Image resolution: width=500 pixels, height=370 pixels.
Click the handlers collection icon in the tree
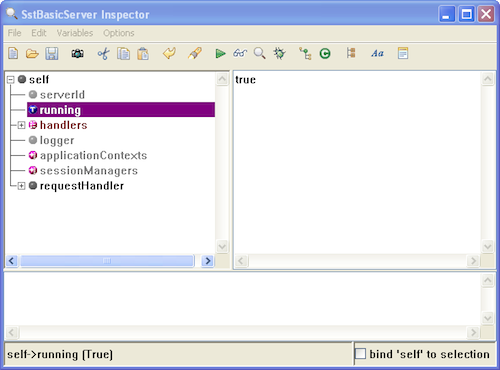33,125
